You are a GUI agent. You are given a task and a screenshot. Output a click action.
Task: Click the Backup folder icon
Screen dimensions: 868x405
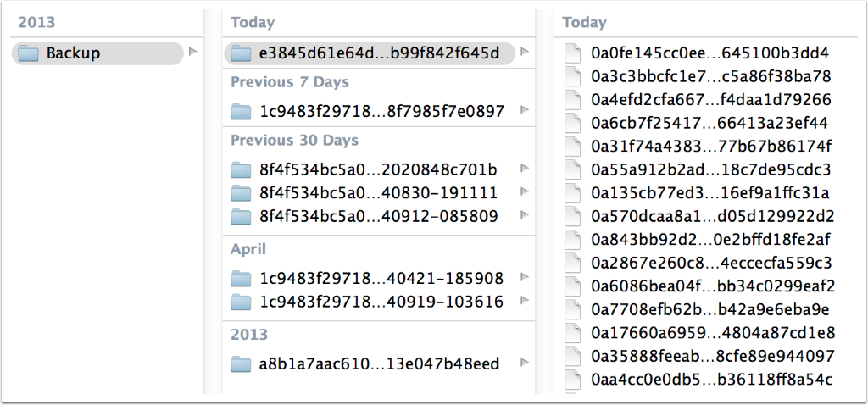click(29, 53)
